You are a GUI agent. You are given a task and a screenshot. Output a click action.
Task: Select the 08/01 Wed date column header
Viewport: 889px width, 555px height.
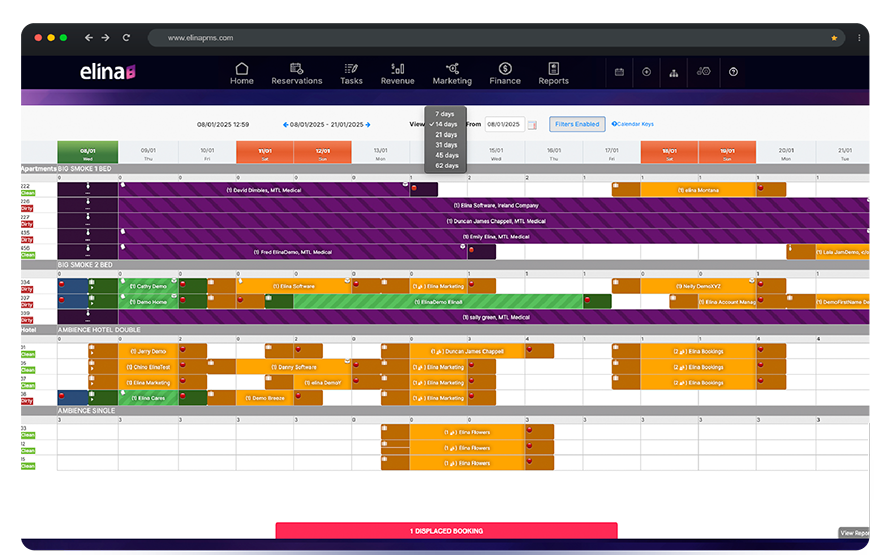(x=88, y=152)
